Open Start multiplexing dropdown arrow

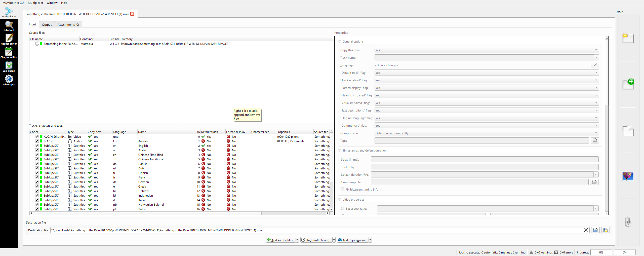(334, 240)
